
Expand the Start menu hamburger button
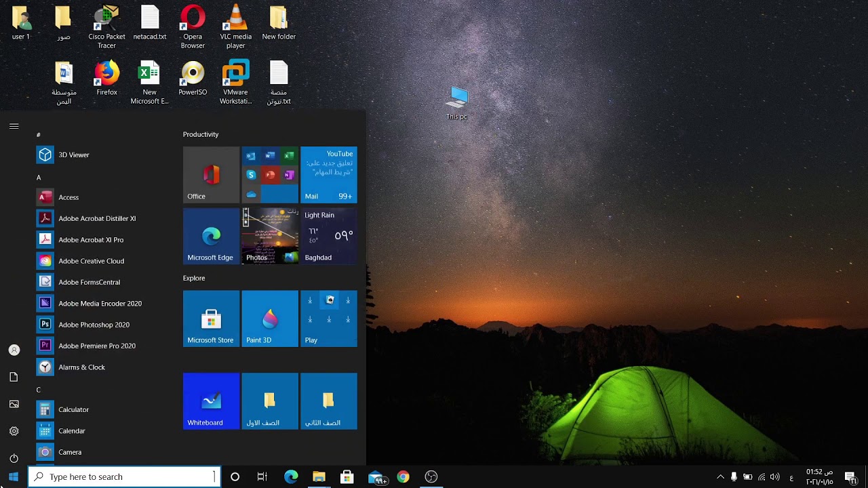tap(14, 126)
